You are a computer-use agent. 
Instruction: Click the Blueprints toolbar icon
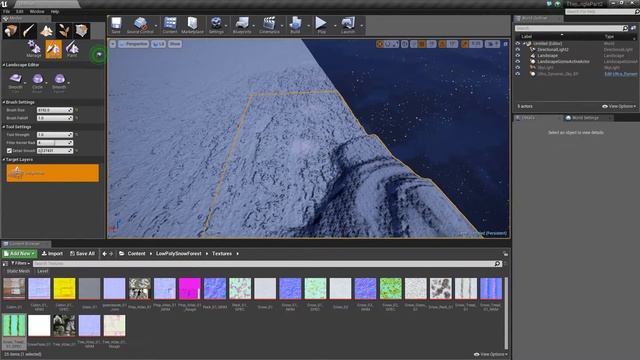click(242, 25)
